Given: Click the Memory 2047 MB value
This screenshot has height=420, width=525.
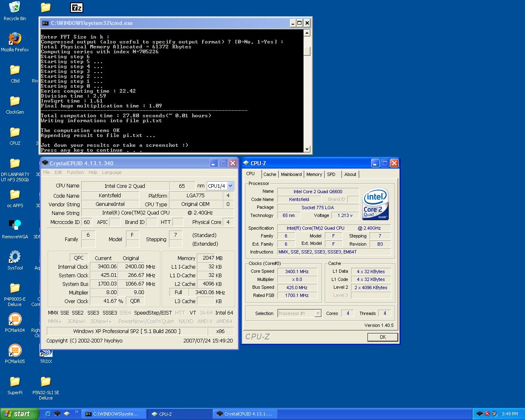Looking at the screenshot, I should tap(205, 258).
